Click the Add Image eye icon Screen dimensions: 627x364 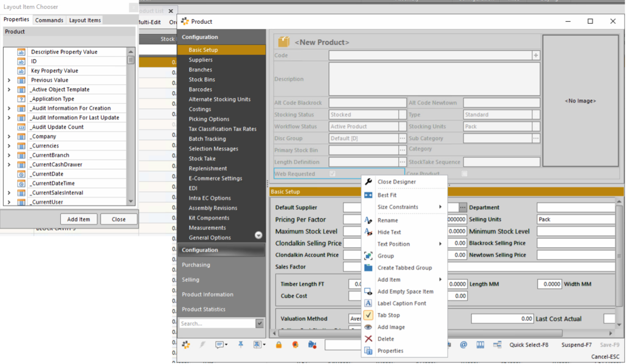point(368,327)
